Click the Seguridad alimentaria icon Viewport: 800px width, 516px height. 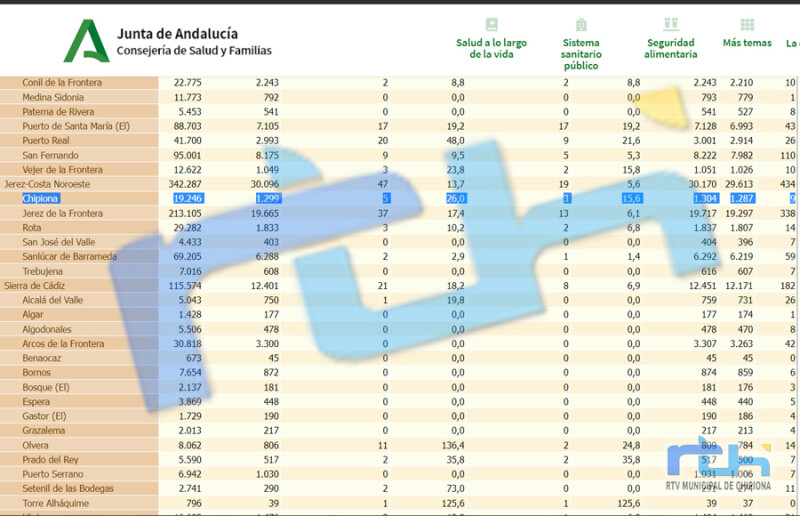670,24
